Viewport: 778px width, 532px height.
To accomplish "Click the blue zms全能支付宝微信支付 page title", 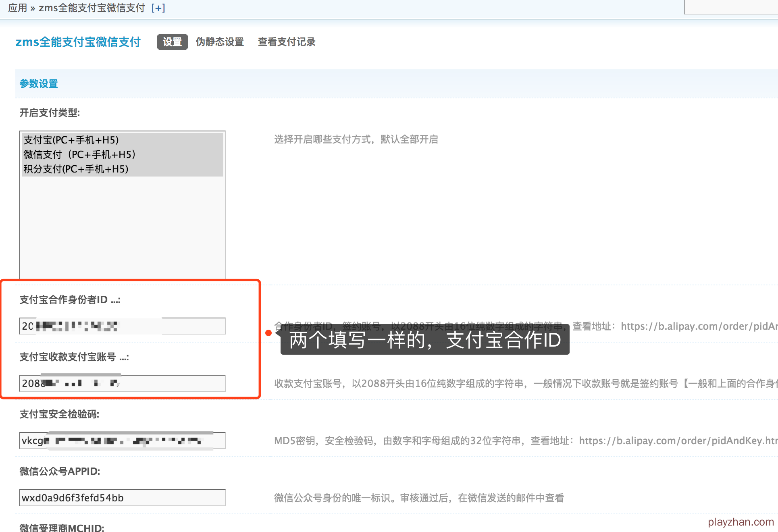I will point(78,42).
